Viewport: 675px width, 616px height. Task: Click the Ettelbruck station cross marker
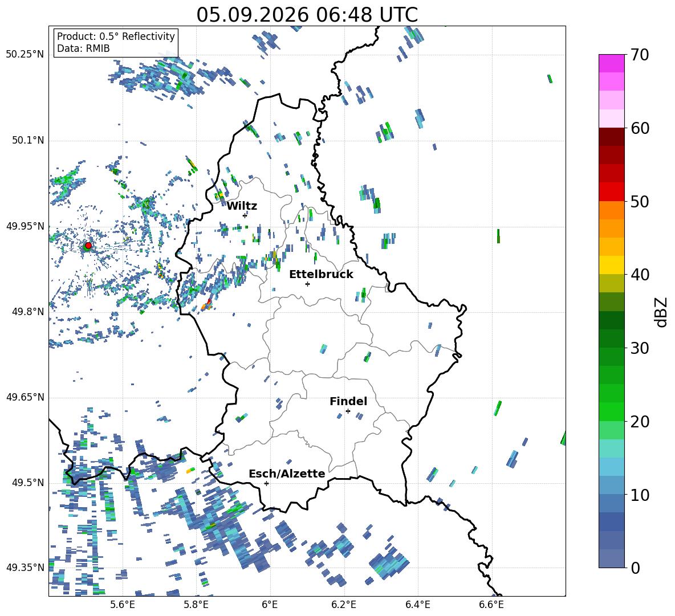pos(307,284)
